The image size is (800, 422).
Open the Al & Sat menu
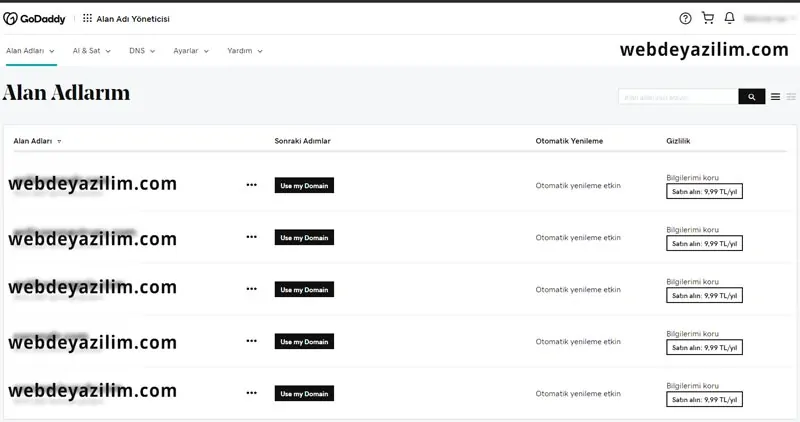pyautogui.click(x=91, y=51)
